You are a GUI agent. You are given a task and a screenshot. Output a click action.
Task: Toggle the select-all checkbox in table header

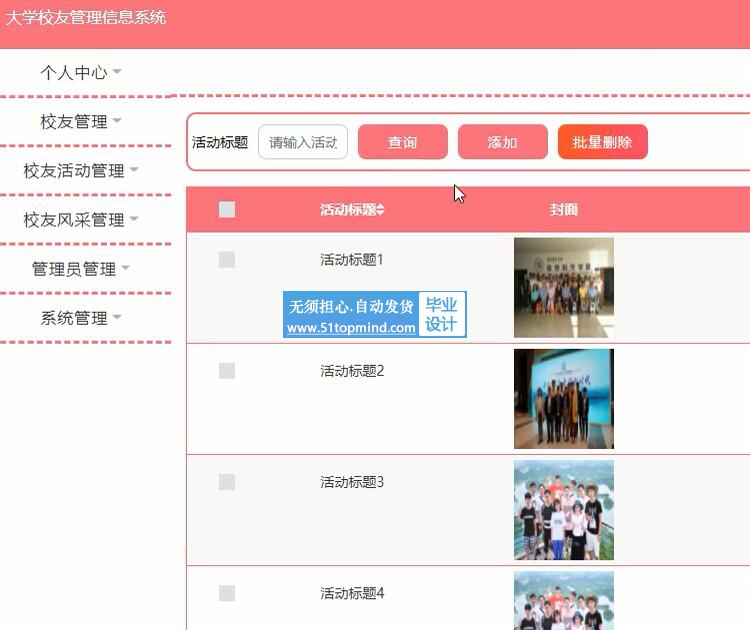pyautogui.click(x=227, y=210)
